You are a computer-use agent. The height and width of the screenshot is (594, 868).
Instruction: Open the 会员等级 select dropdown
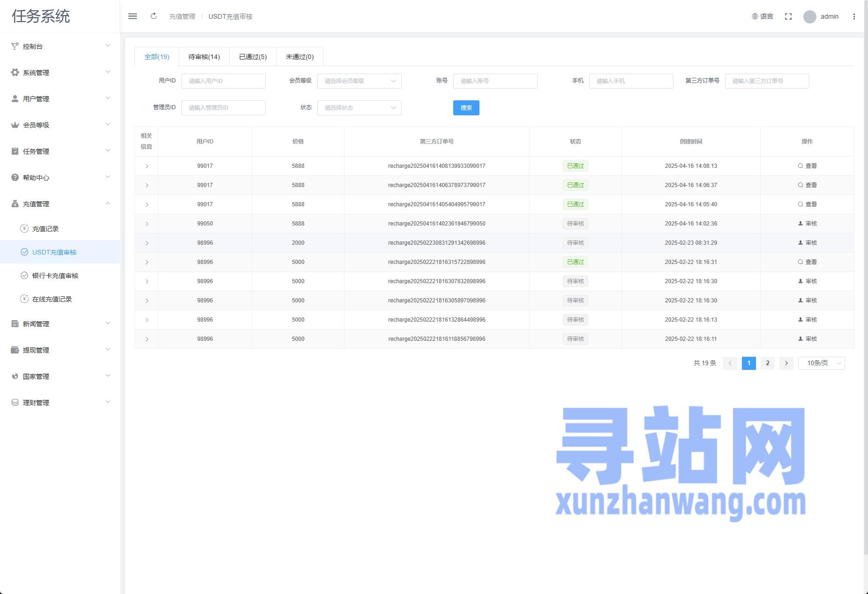click(x=359, y=81)
